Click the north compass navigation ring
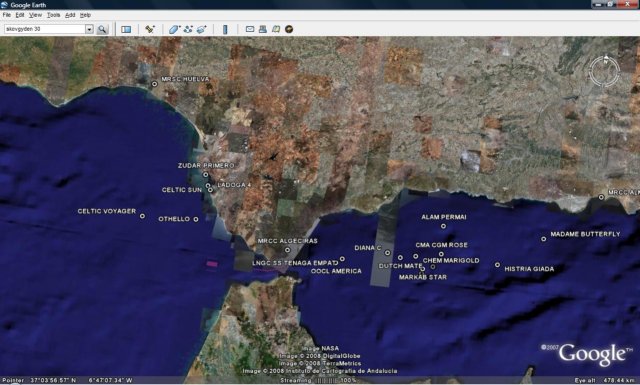Image resolution: width=640 pixels, height=385 pixels. [x=604, y=71]
